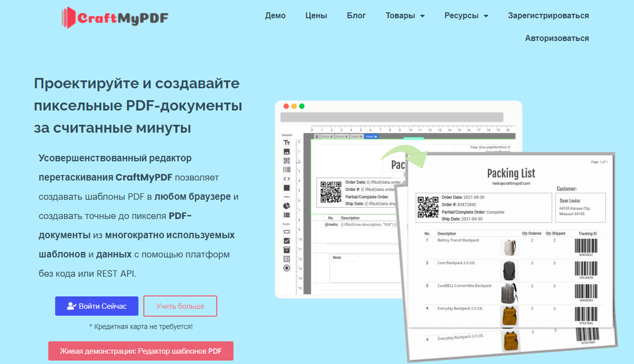Open the Блог menu item
Viewport: 634px width, 364px height.
(x=356, y=16)
